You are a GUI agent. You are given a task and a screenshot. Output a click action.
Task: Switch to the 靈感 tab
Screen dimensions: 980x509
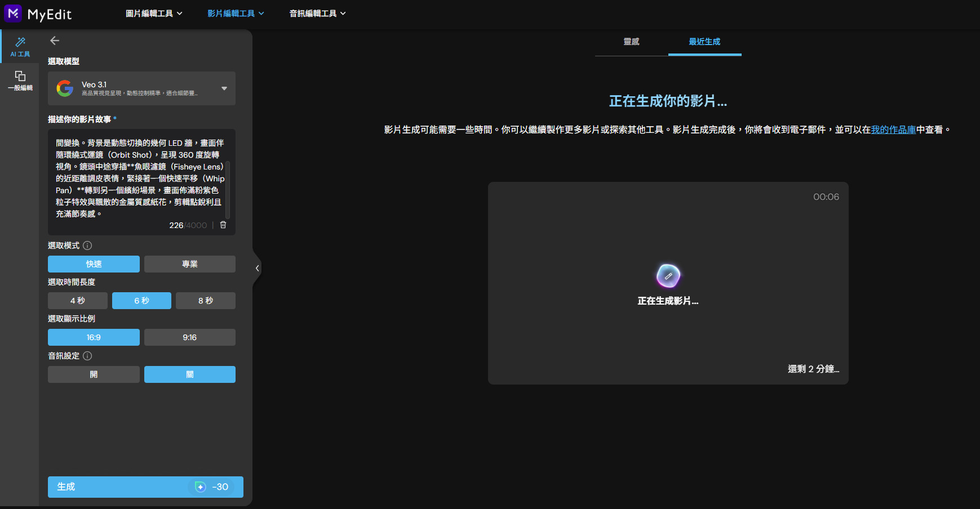[631, 41]
